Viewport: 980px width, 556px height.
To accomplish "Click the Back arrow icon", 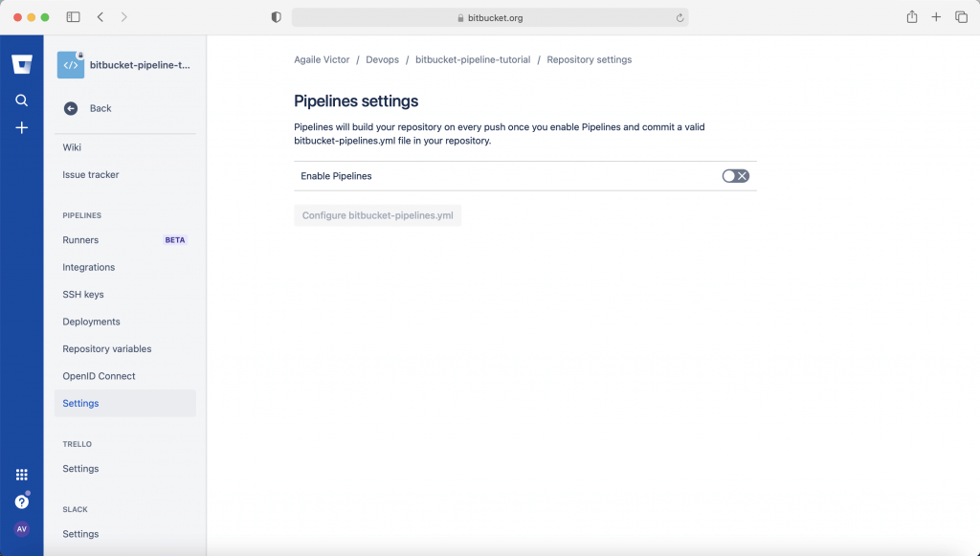I will point(71,109).
